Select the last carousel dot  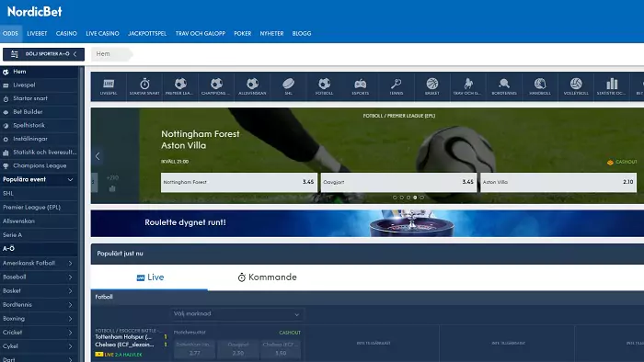point(421,198)
